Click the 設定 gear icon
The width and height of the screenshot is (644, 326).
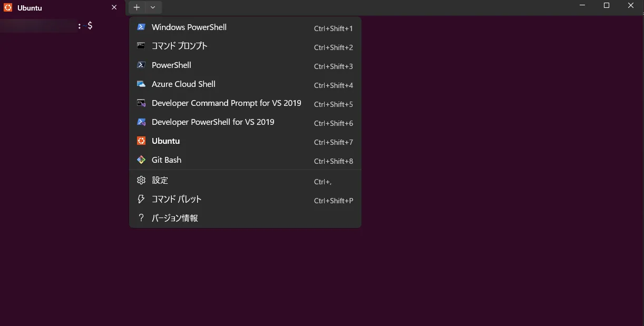click(x=141, y=180)
